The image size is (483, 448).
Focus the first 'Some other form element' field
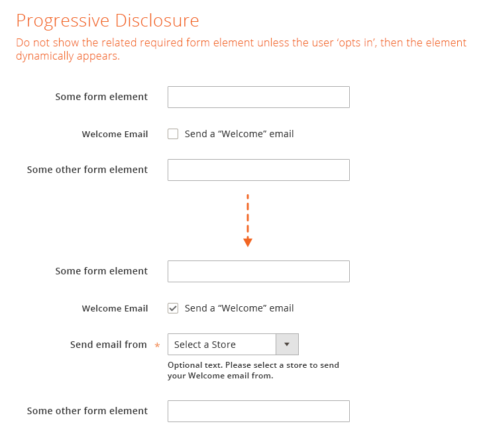258,170
